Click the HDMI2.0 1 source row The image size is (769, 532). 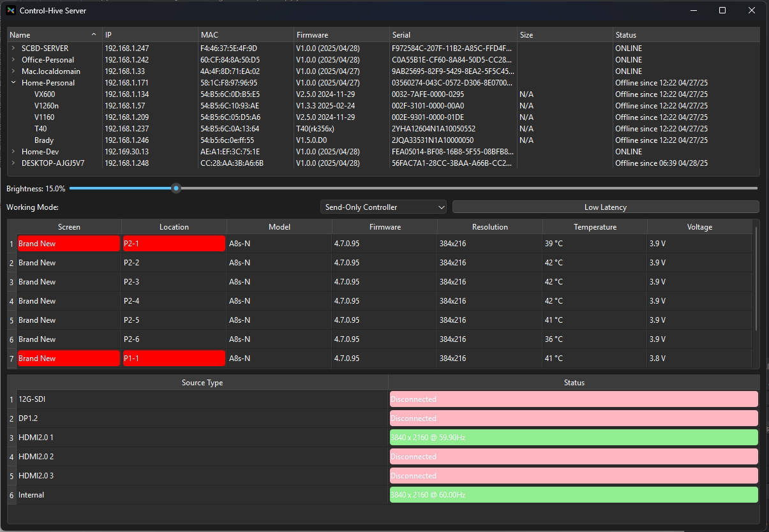click(383, 438)
